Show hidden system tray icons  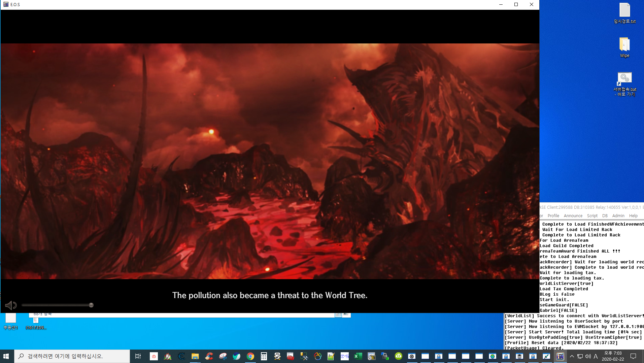572,356
